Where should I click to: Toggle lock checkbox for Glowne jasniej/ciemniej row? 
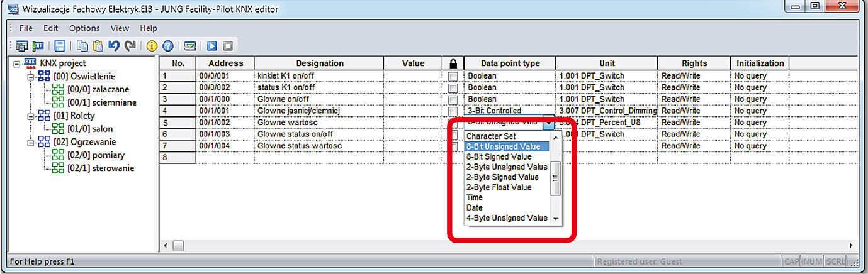tap(453, 111)
